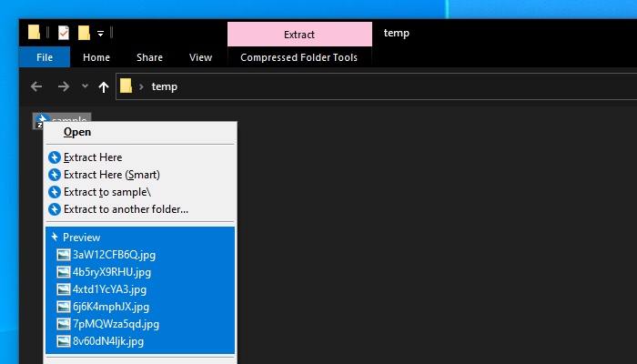Preview the file 6j6K4mphJX.jpg

pos(110,307)
